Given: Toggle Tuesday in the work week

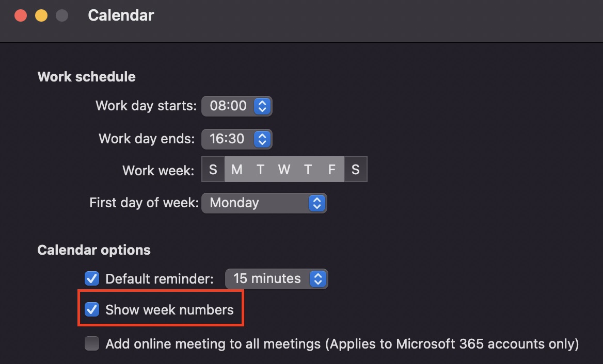Looking at the screenshot, I should (x=261, y=170).
